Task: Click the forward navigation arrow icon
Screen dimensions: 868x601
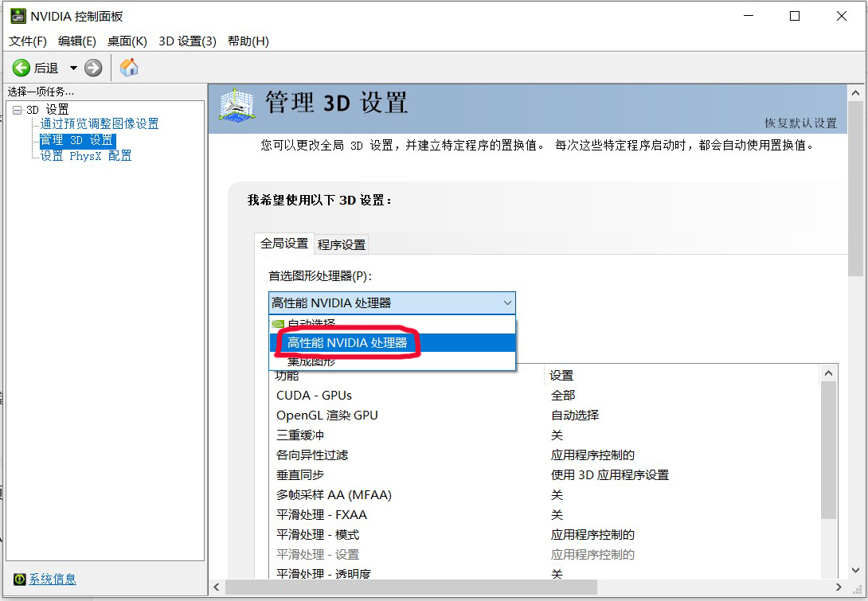Action: pos(93,68)
